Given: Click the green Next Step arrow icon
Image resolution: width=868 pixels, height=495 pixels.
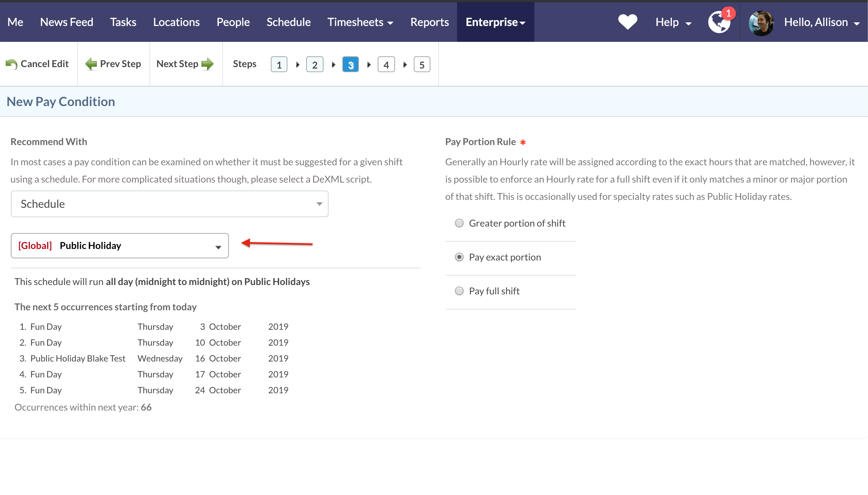Looking at the screenshot, I should coord(208,64).
